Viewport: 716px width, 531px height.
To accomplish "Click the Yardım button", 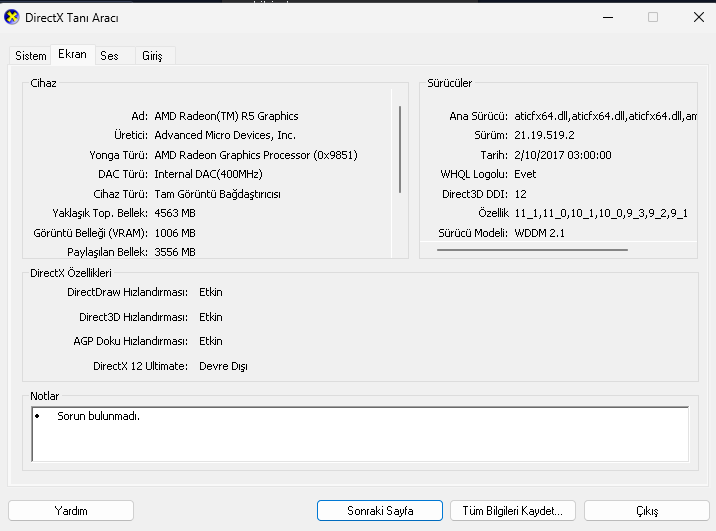I will point(71,510).
